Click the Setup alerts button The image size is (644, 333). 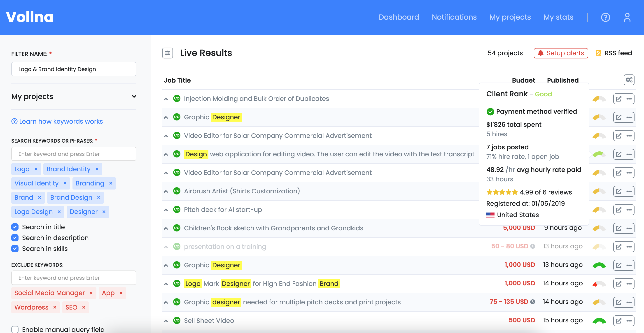[560, 53]
